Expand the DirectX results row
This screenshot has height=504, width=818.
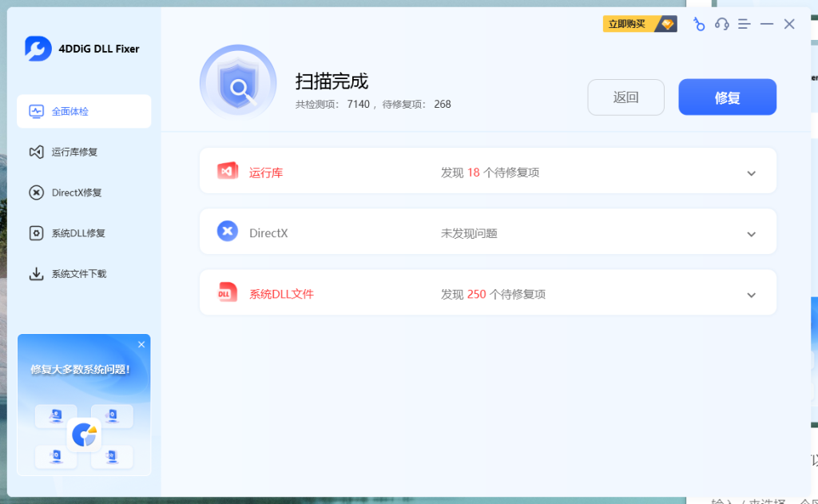pos(751,234)
